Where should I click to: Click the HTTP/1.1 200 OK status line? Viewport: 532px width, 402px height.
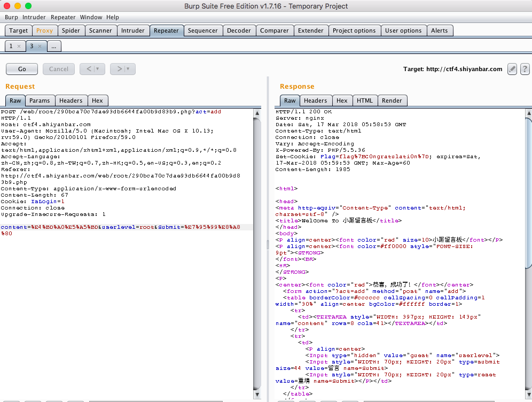click(x=304, y=111)
